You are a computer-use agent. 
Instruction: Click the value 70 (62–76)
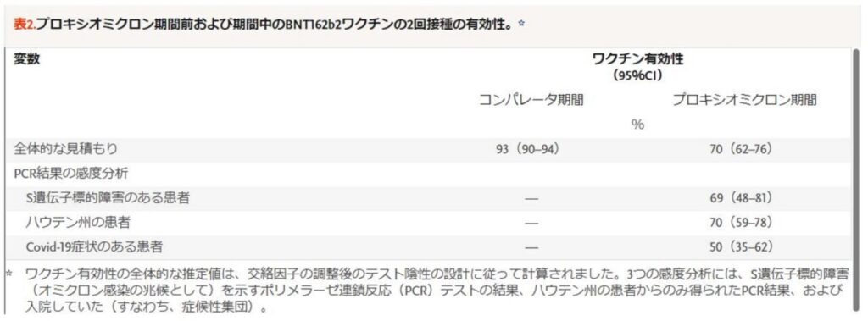coord(741,149)
